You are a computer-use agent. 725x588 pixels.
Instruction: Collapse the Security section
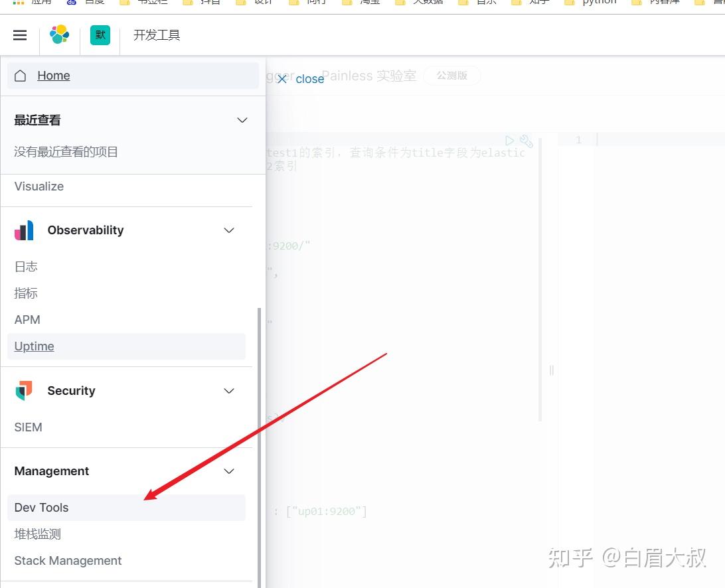[228, 391]
